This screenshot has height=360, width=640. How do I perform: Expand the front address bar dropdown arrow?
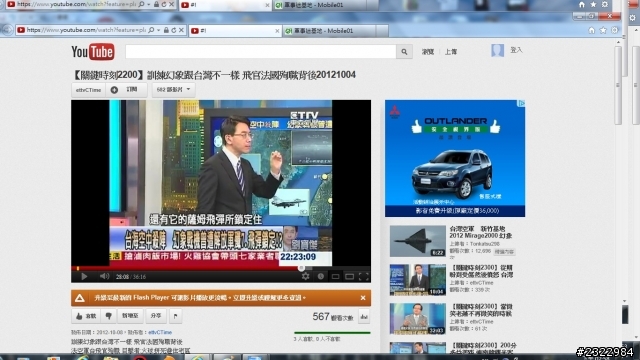(x=158, y=30)
